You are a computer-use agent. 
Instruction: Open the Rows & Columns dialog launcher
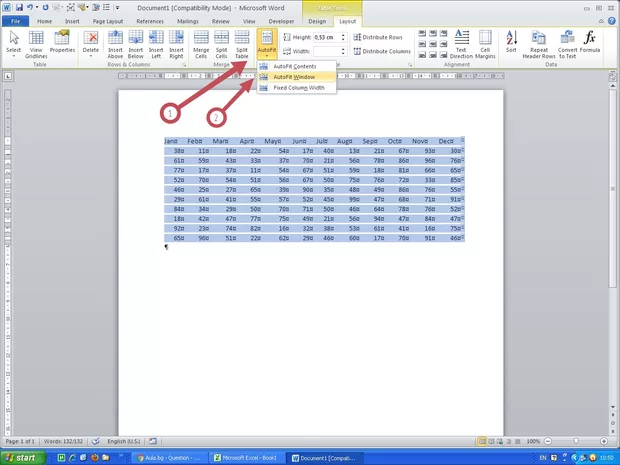pos(184,64)
